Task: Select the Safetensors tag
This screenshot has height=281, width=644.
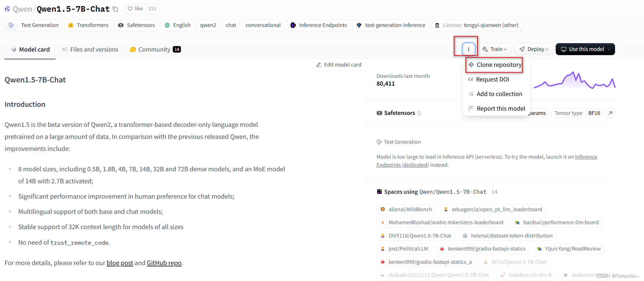Action: click(136, 25)
